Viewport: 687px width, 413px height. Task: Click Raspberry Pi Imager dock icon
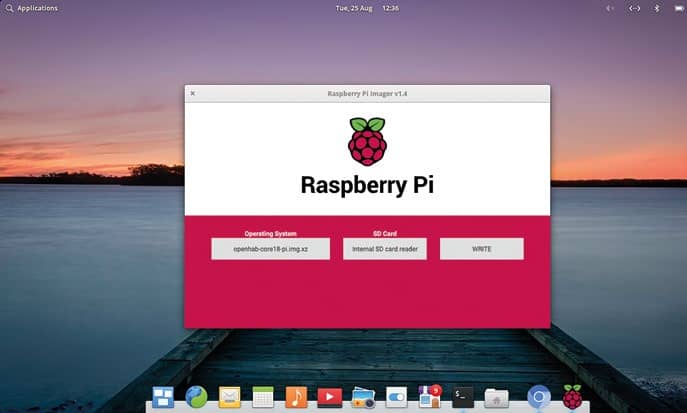[572, 397]
